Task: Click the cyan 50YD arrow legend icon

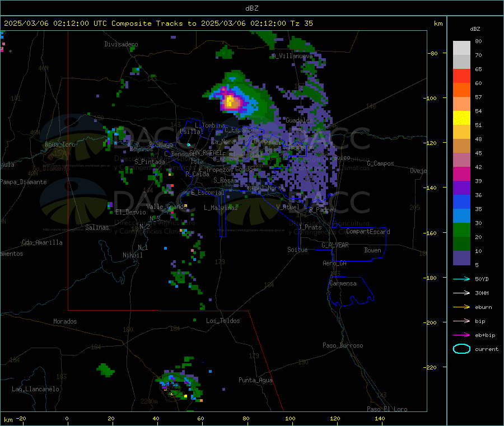Action: tap(461, 279)
